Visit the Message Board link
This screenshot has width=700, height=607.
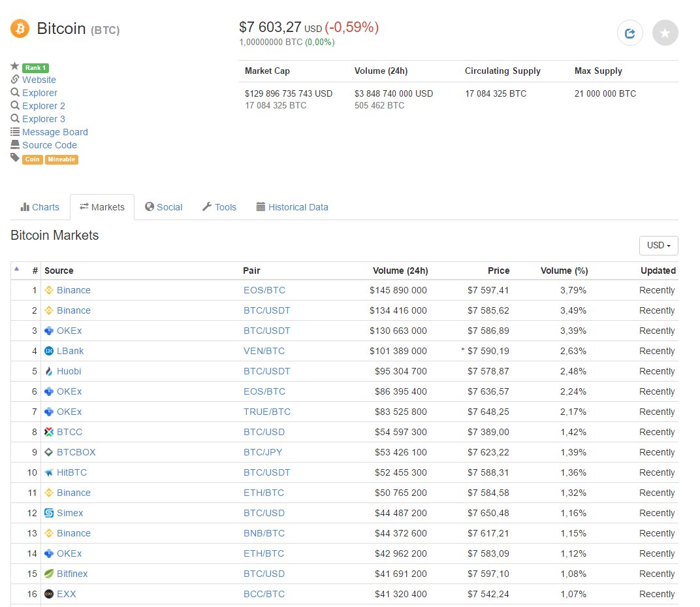point(55,132)
